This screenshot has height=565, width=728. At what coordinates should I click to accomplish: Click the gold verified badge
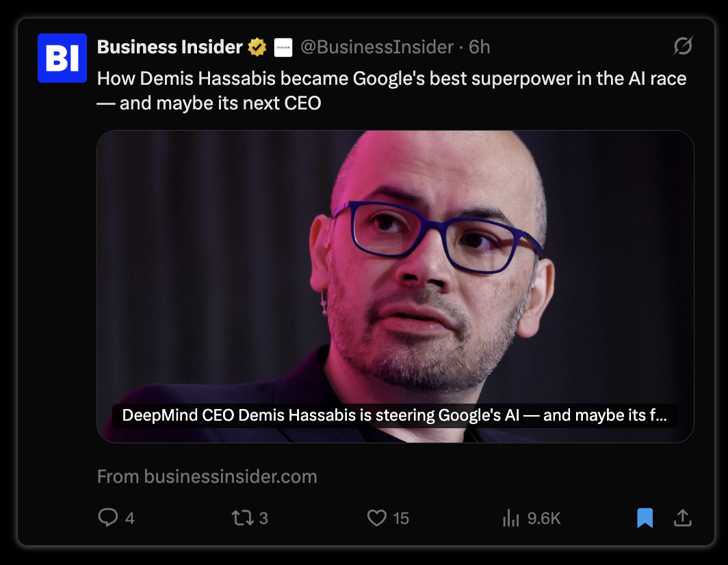pyautogui.click(x=257, y=47)
